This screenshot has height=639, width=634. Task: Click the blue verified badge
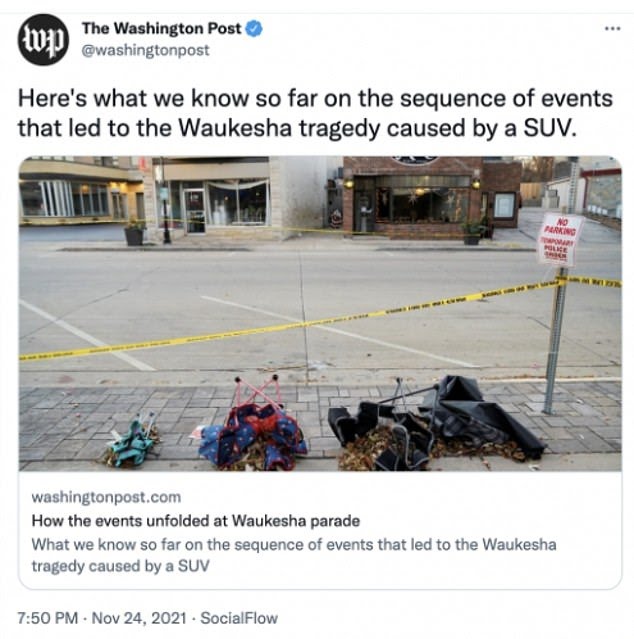tap(255, 29)
